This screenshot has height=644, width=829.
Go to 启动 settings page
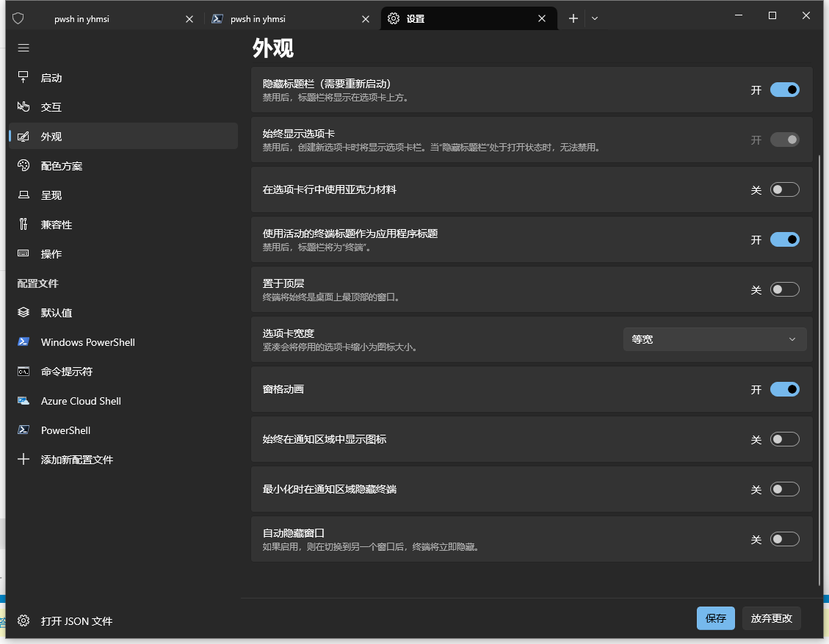[x=123, y=78]
